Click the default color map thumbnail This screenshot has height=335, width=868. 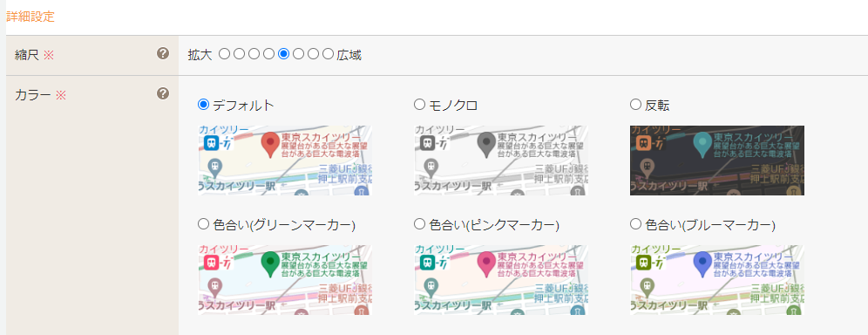pos(284,160)
